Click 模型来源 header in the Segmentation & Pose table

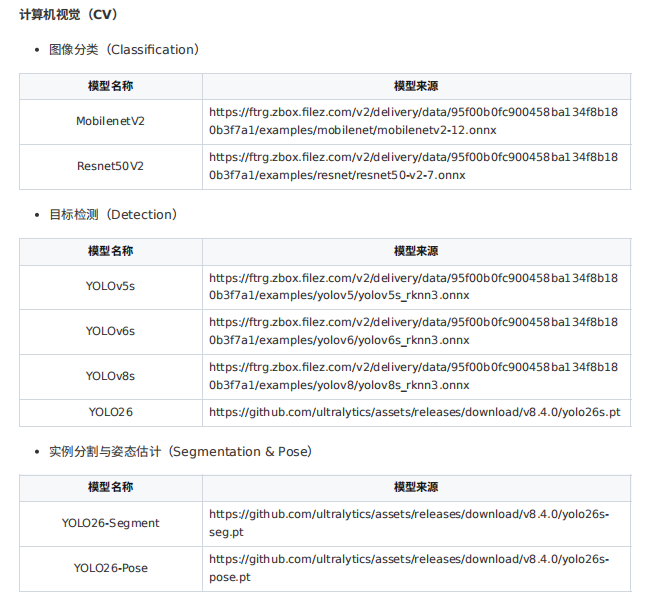[x=416, y=487]
